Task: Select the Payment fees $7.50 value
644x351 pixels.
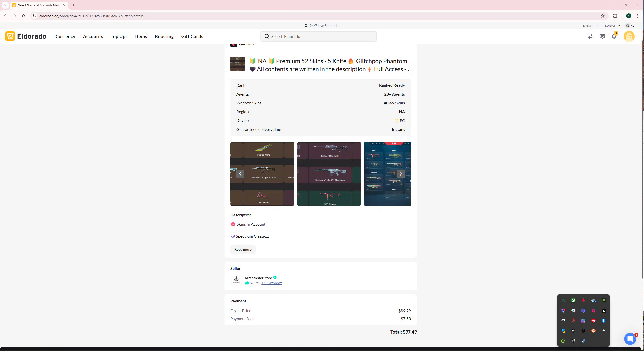Action: (x=406, y=319)
